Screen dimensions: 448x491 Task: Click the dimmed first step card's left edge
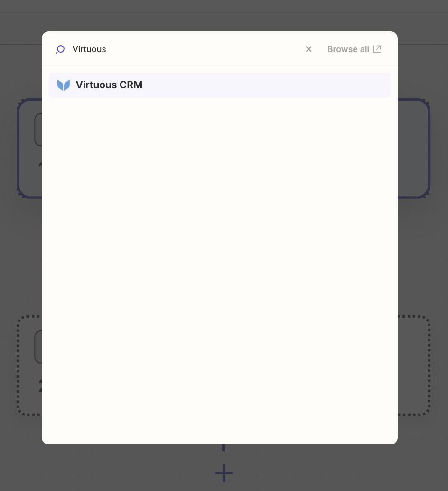29,149
